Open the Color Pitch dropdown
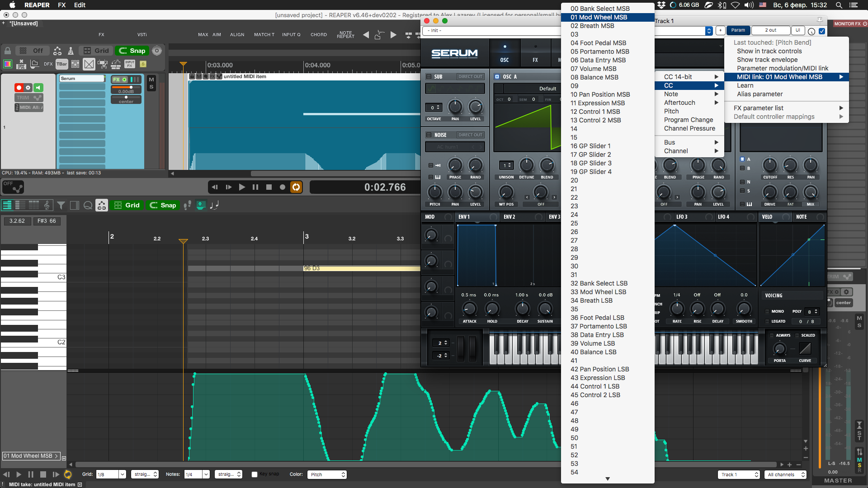The height and width of the screenshot is (488, 868). point(327,474)
